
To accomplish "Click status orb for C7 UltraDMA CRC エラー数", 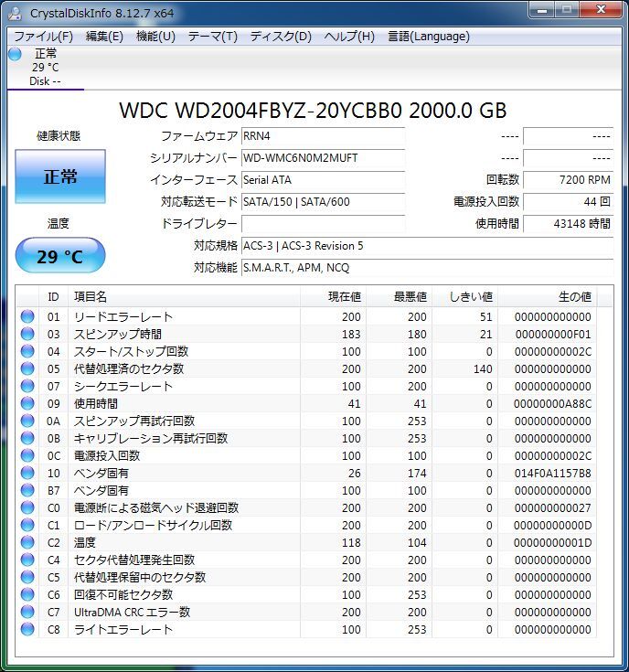I will (x=27, y=612).
